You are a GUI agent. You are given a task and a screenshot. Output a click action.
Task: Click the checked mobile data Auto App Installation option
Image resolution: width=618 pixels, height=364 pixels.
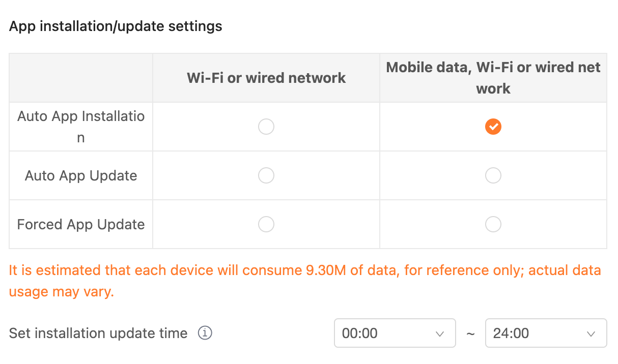coord(493,127)
